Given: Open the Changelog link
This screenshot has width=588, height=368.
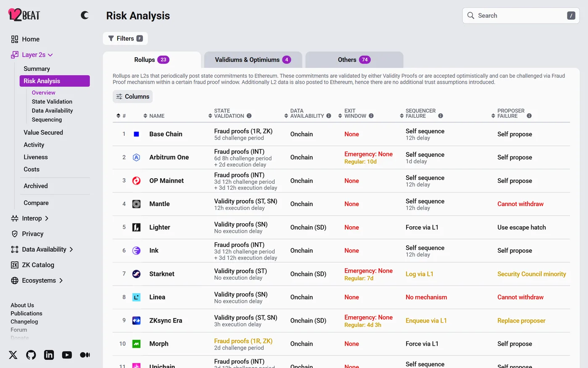Looking at the screenshot, I should (24, 322).
